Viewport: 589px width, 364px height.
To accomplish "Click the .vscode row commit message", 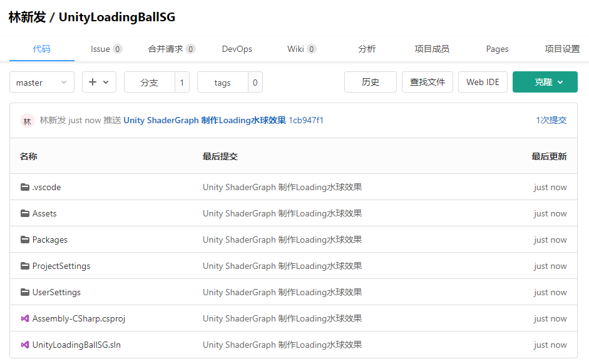I will (282, 187).
